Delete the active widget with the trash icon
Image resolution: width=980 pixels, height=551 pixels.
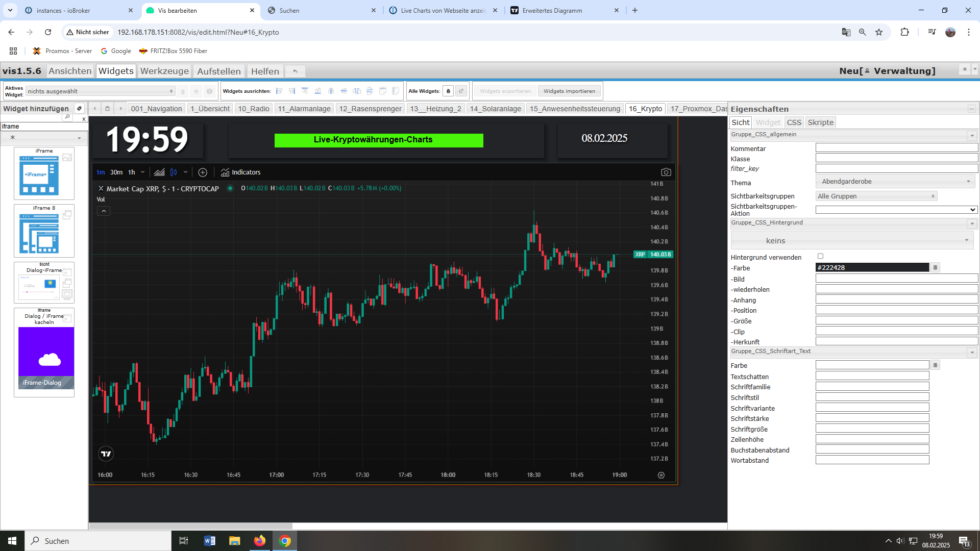183,91
